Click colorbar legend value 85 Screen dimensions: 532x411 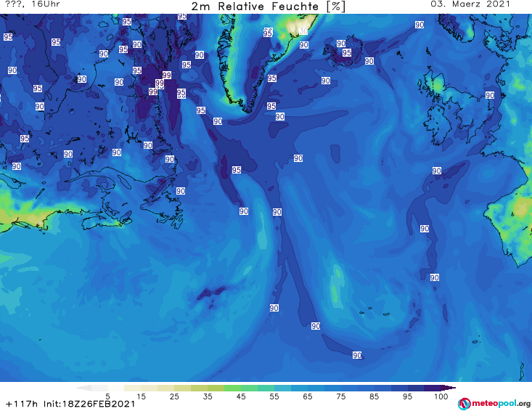pyautogui.click(x=375, y=396)
